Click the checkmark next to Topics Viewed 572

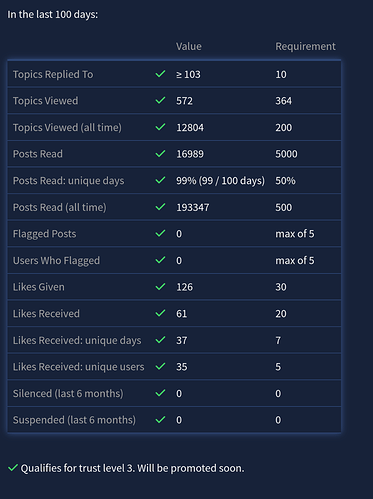160,100
